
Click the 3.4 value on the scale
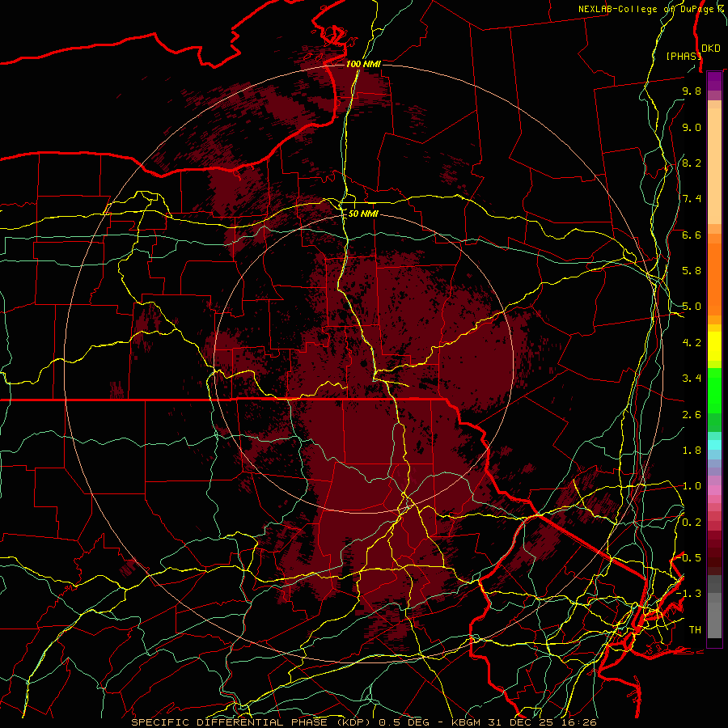click(692, 379)
